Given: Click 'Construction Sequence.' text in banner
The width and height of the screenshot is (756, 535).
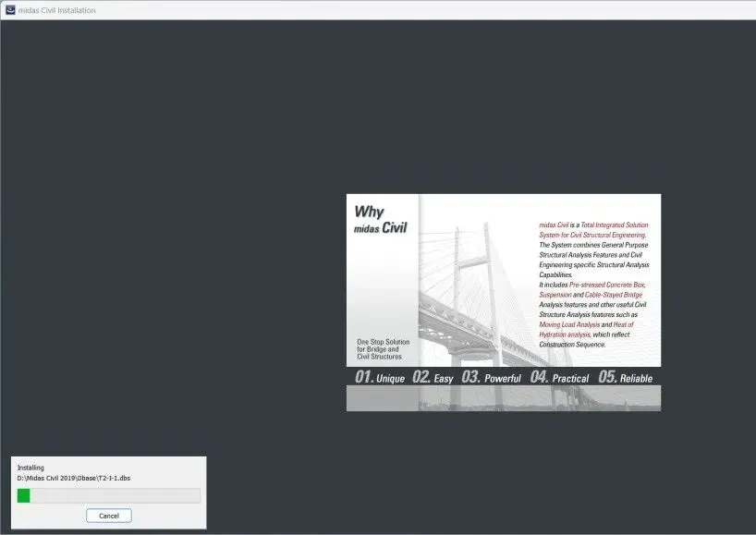Looking at the screenshot, I should tap(572, 345).
